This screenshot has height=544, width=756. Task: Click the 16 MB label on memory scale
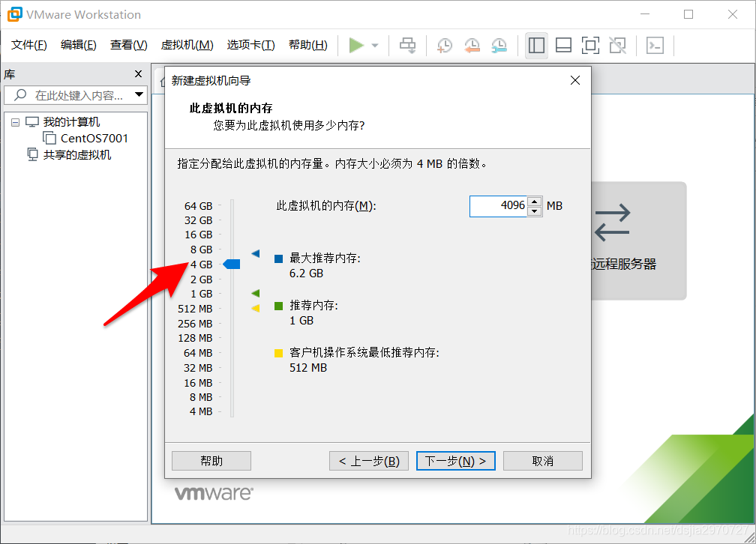(x=198, y=383)
